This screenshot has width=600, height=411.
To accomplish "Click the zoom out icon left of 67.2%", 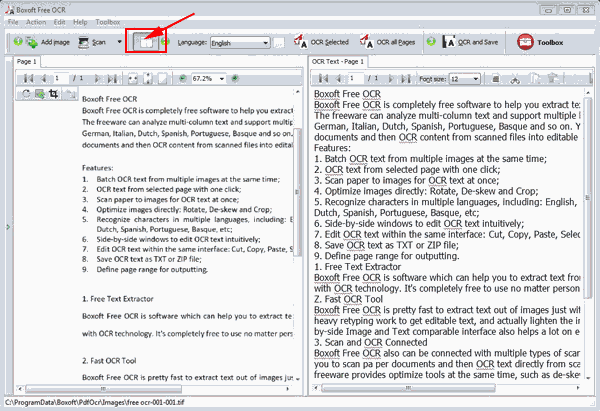I will pos(183,78).
